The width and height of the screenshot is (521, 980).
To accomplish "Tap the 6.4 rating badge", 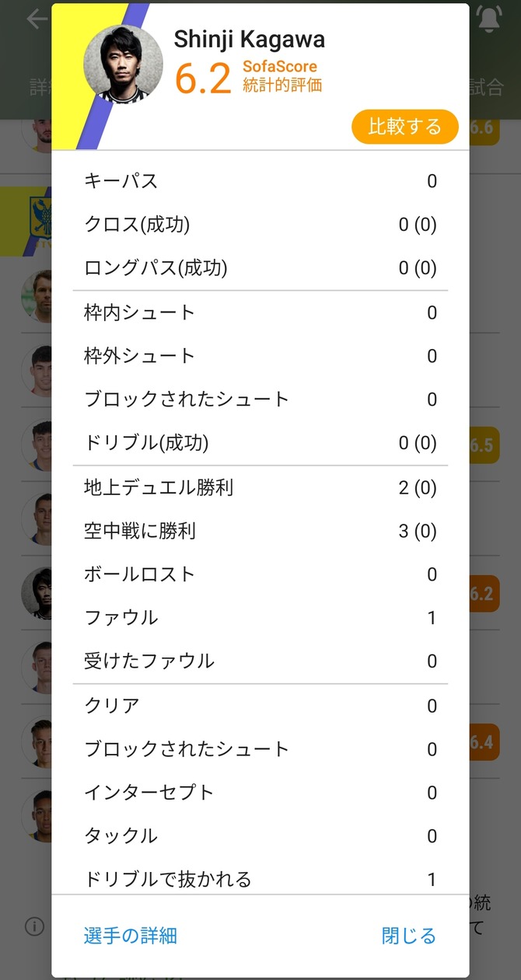I will tap(484, 742).
